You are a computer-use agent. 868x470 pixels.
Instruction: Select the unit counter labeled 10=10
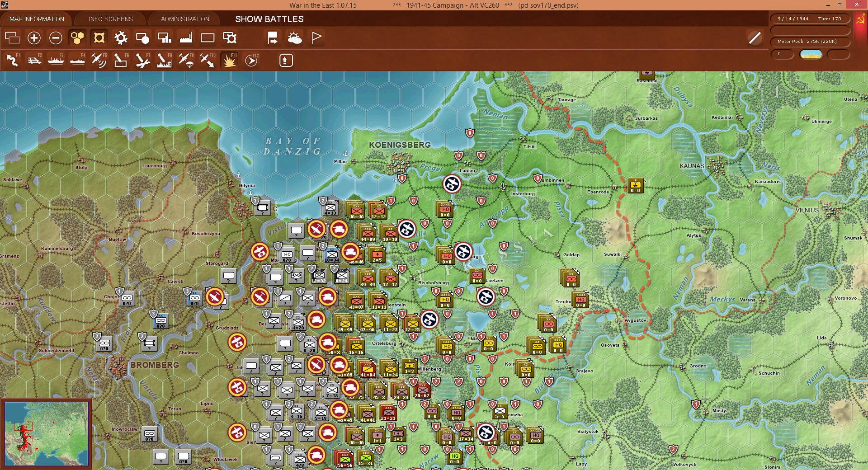390,233
